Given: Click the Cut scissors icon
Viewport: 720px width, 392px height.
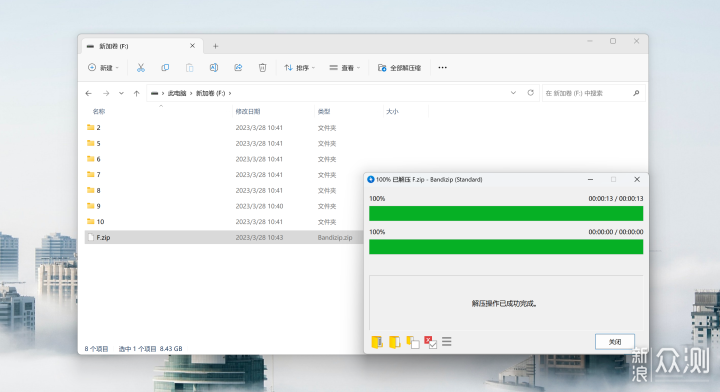Looking at the screenshot, I should tap(141, 67).
